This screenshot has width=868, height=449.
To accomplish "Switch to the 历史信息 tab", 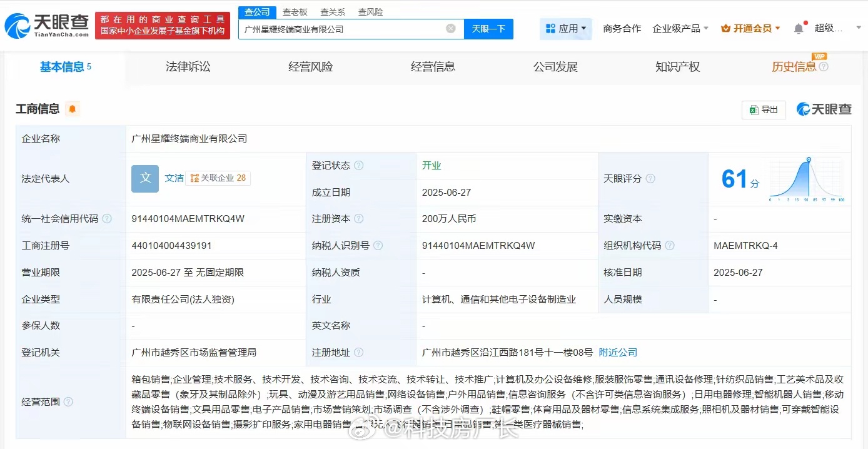I will (794, 67).
